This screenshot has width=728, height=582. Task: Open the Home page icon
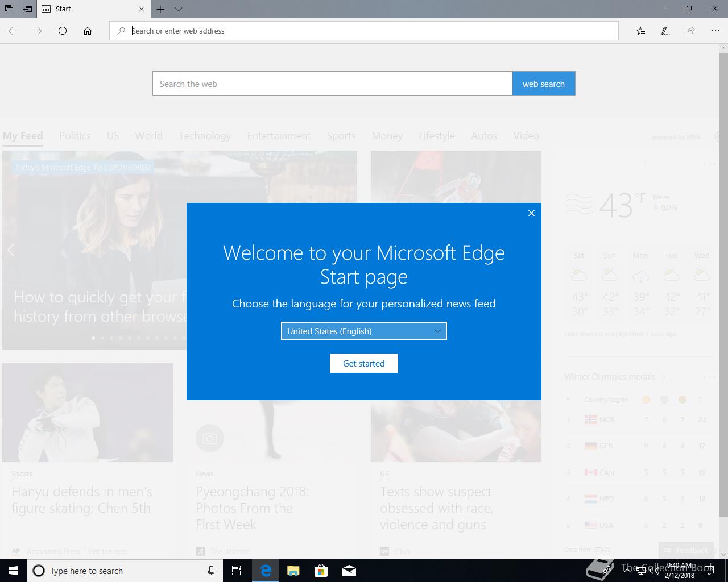88,31
